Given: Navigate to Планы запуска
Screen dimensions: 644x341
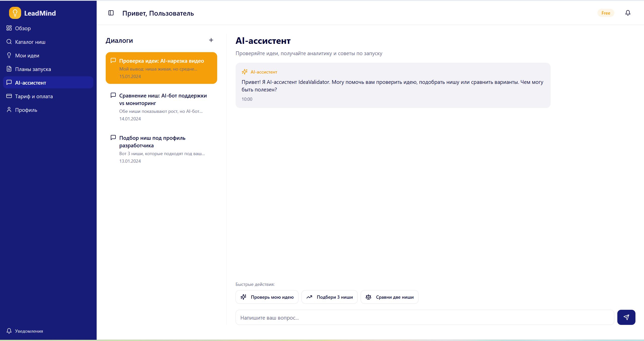Looking at the screenshot, I should (33, 69).
